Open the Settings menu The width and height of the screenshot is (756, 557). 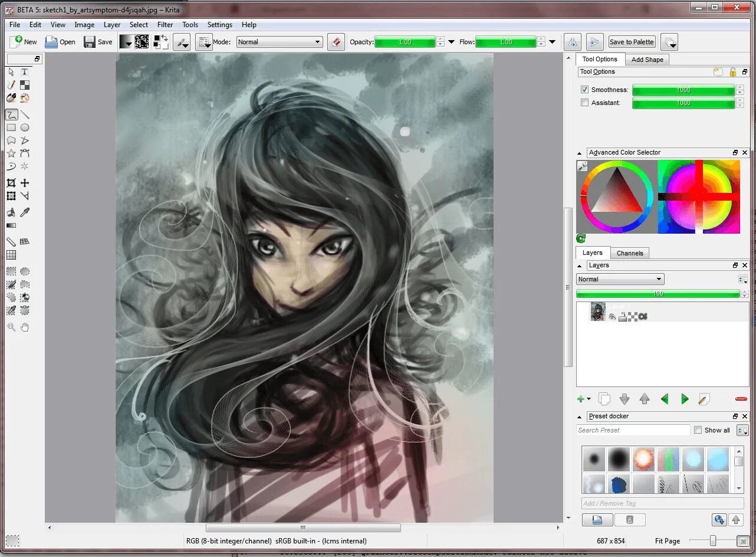pos(219,25)
